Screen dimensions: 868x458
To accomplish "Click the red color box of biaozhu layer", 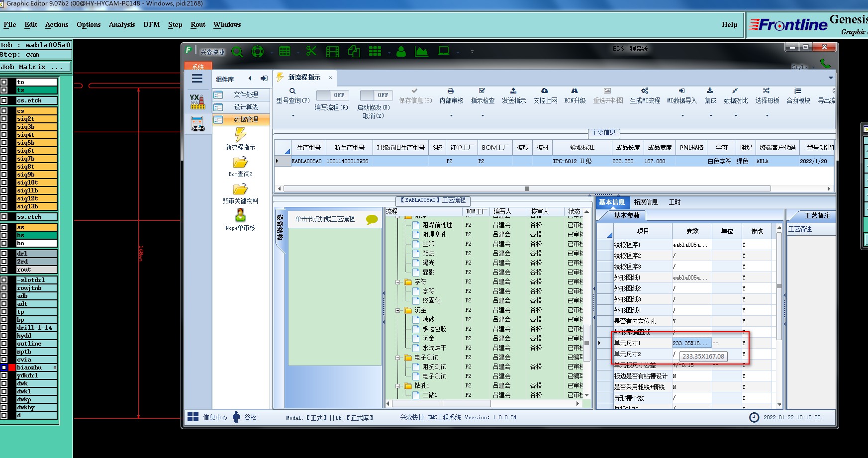I will [x=12, y=367].
